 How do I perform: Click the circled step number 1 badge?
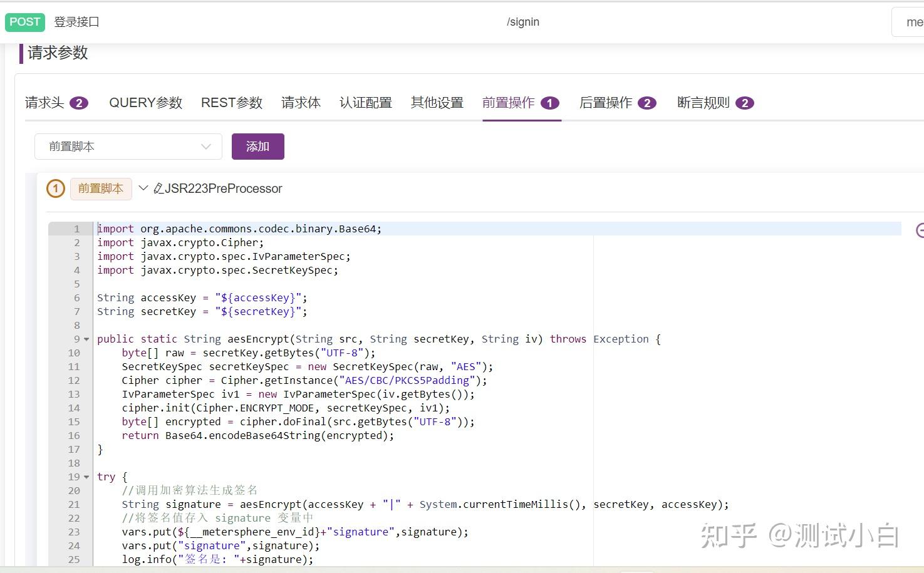tap(55, 188)
